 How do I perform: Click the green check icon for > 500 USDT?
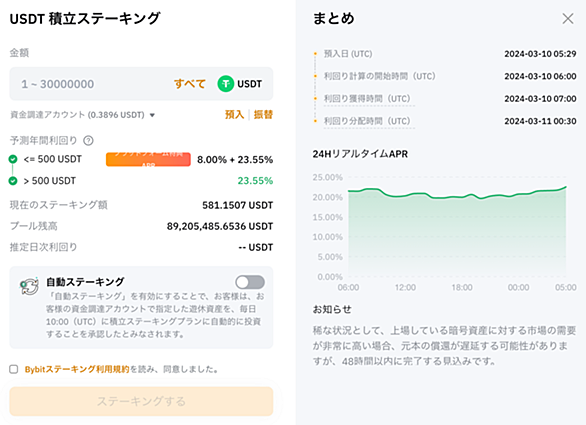click(13, 181)
